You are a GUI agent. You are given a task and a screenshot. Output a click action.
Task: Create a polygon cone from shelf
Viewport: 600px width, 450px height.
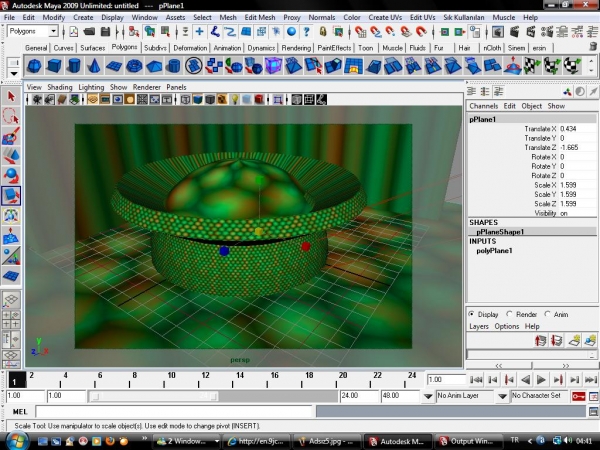pyautogui.click(x=94, y=66)
